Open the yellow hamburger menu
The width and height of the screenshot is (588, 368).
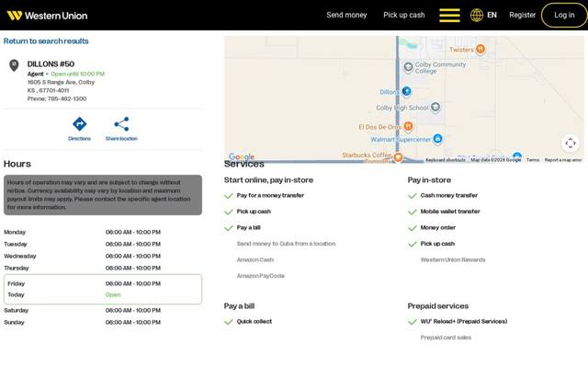click(x=449, y=15)
